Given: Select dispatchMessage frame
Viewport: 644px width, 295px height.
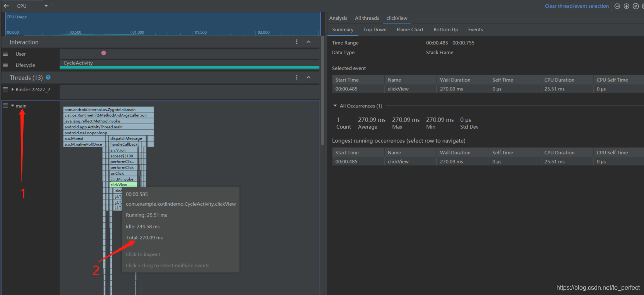Looking at the screenshot, I should point(128,138).
